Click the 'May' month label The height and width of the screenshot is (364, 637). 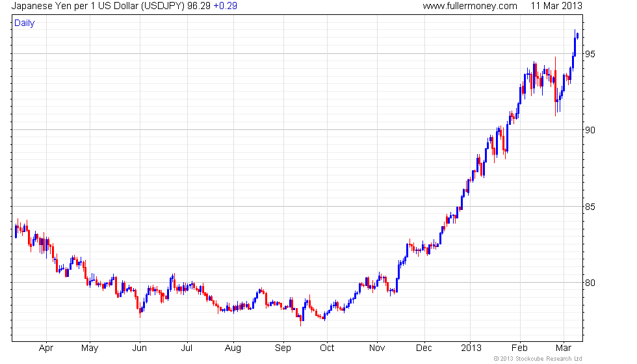tap(90, 348)
